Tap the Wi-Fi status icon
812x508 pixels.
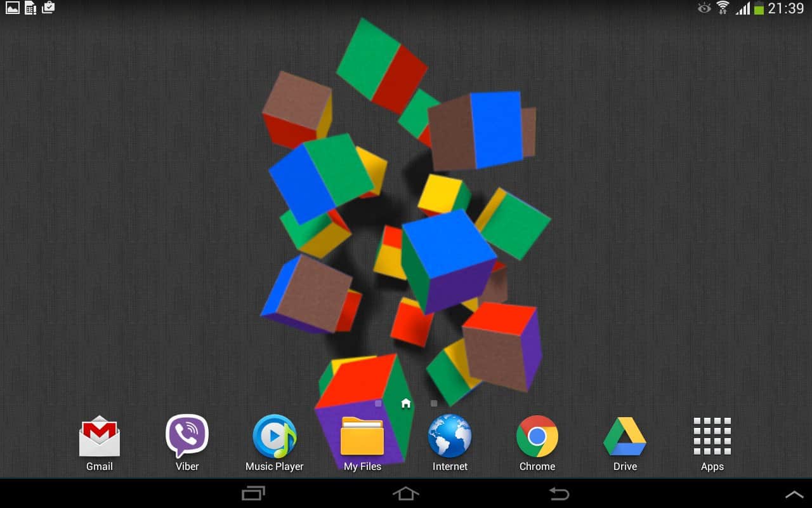coord(723,8)
